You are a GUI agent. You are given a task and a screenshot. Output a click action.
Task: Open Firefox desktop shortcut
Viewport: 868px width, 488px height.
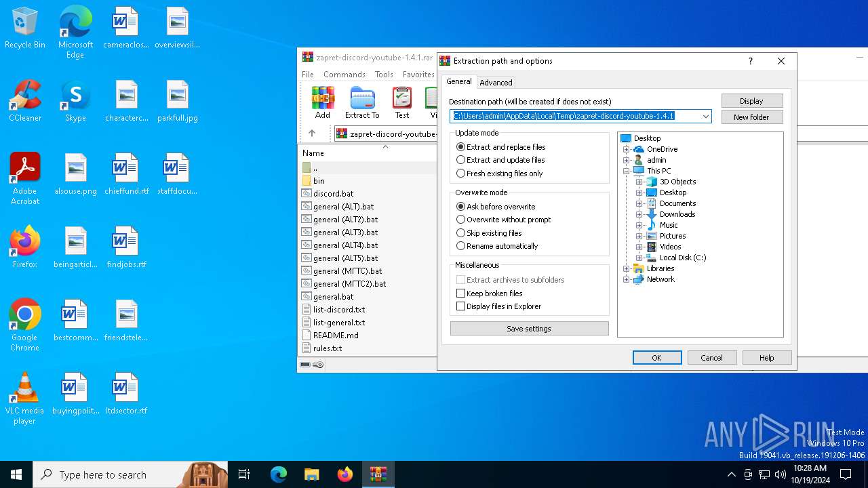click(25, 247)
